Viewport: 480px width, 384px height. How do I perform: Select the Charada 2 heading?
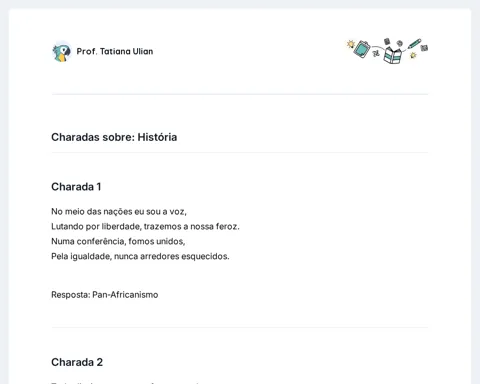coord(77,362)
